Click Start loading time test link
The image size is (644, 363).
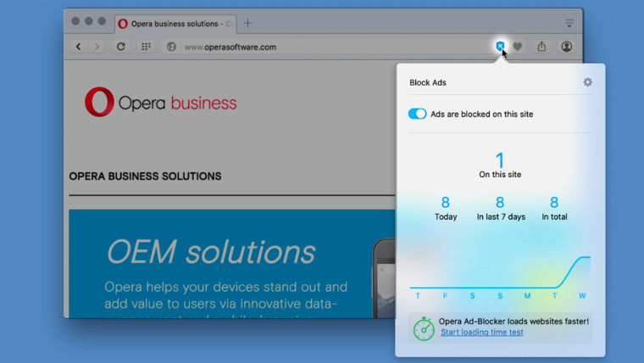481,332
